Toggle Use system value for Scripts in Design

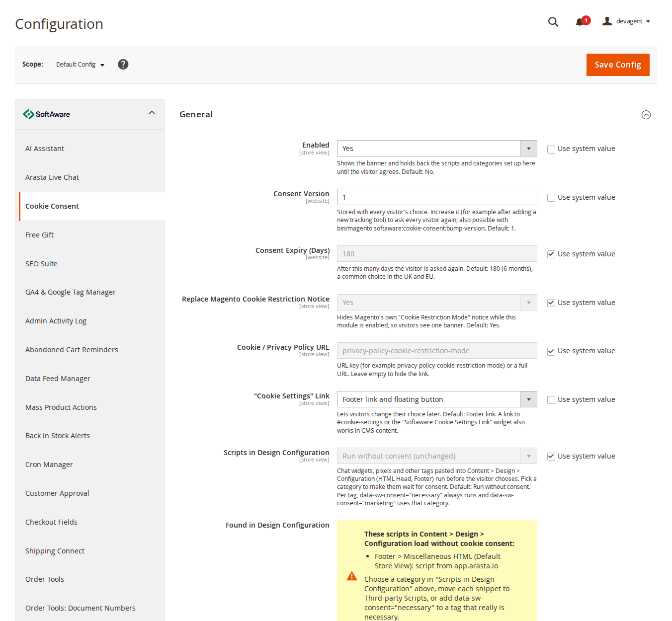[x=551, y=457]
